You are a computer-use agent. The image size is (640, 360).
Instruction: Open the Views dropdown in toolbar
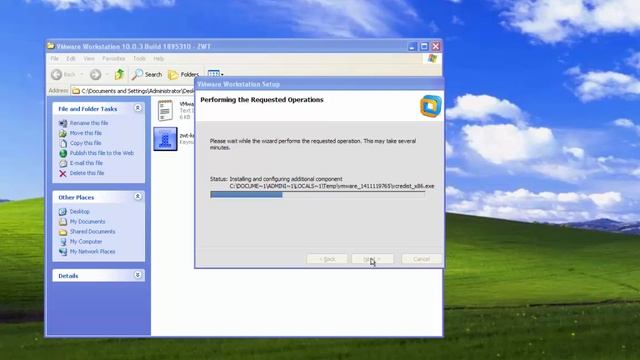pyautogui.click(x=216, y=74)
